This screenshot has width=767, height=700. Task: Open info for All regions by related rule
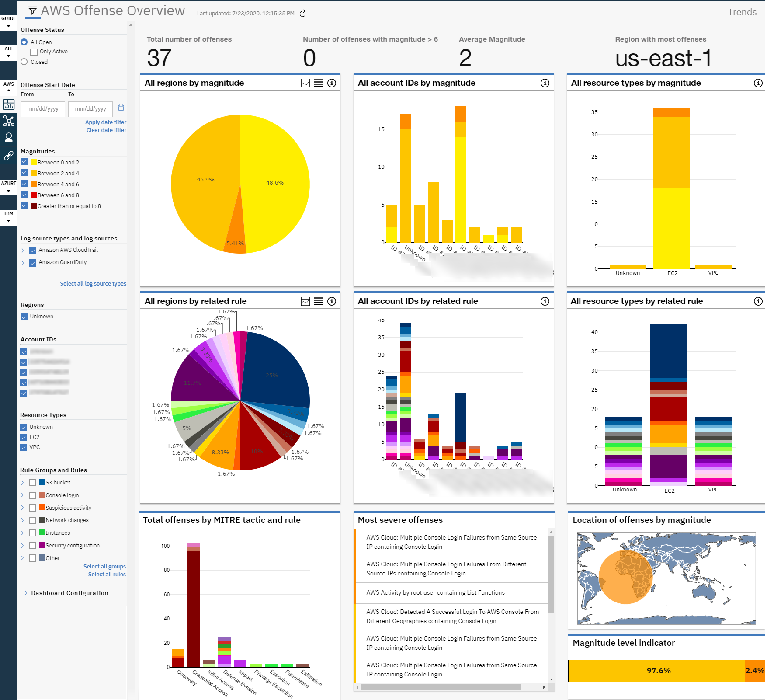[332, 301]
